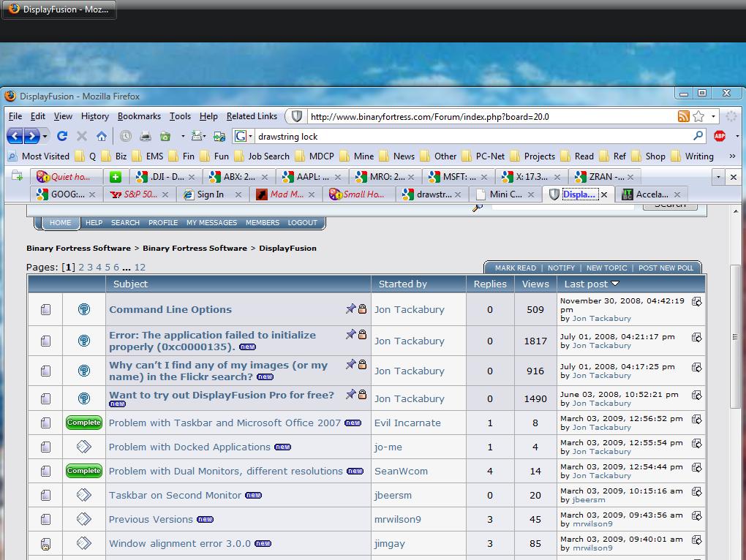Click the vertical page scrollbar

(x=734, y=337)
